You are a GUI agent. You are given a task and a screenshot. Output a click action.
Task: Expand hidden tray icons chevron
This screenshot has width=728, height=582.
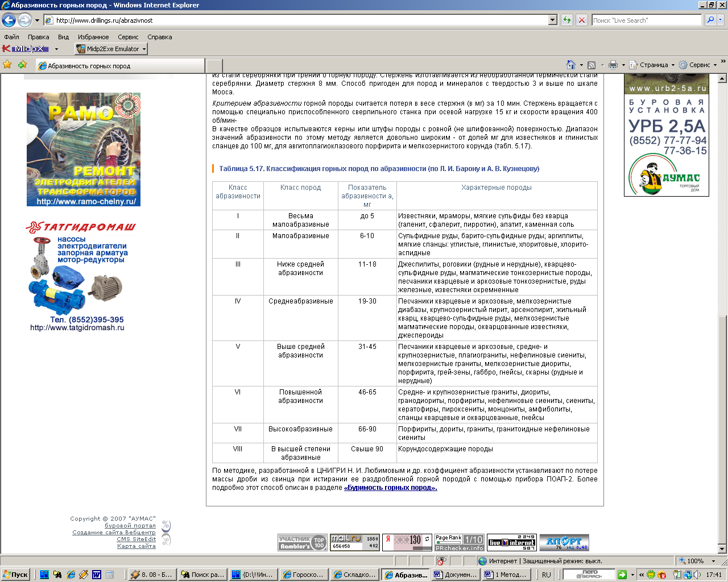(642, 575)
